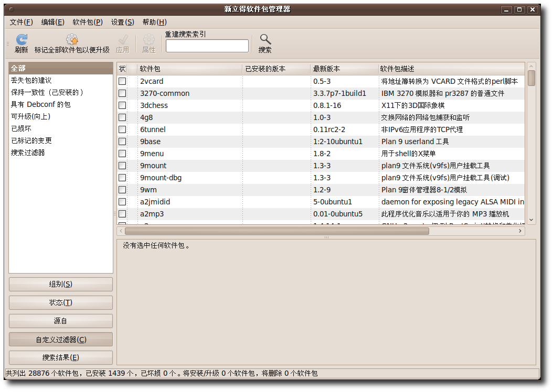Click the 源自 button

(61, 321)
